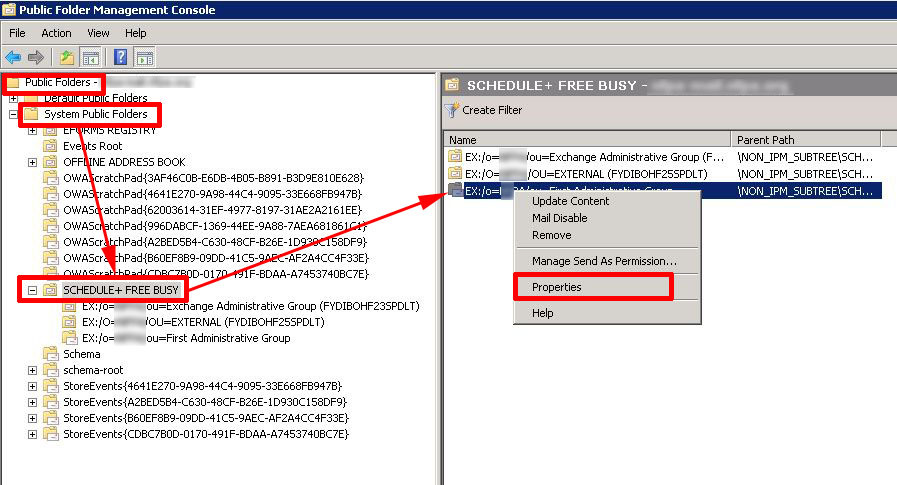Click the Forward arrow toolbar icon

pyautogui.click(x=36, y=57)
